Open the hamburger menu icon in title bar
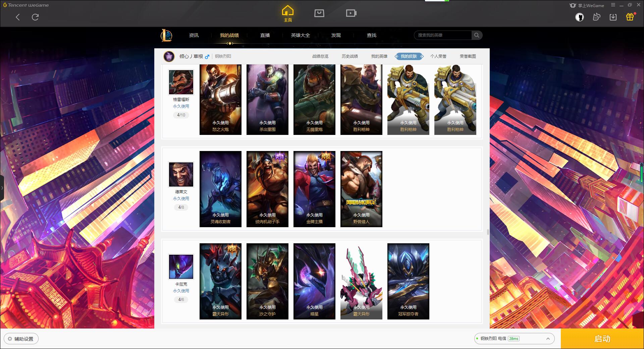 tap(613, 5)
